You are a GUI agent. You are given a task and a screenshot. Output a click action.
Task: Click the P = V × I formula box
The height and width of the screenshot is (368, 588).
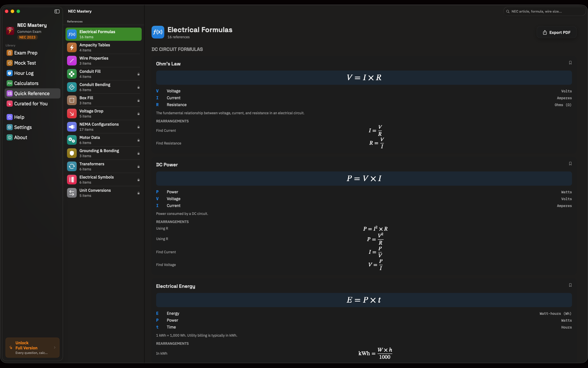point(364,178)
